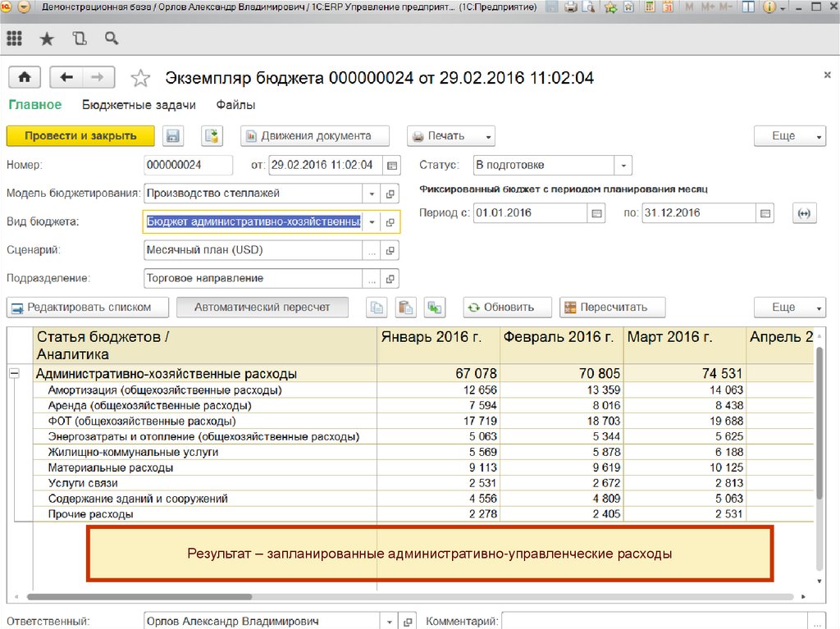Viewport: 840px width, 629px height.
Task: Go to the home page icon
Action: (x=25, y=78)
